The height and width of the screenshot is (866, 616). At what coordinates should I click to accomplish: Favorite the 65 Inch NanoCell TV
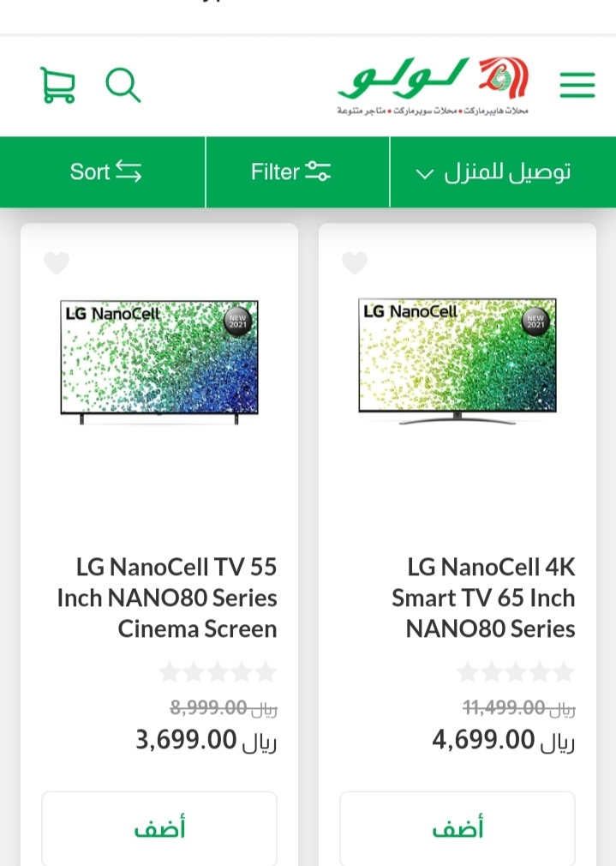355,263
